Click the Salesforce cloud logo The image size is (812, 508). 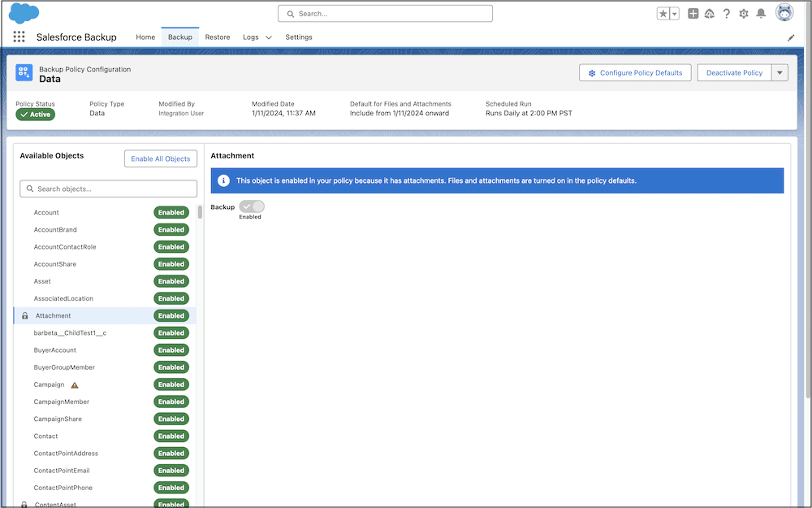(24, 13)
